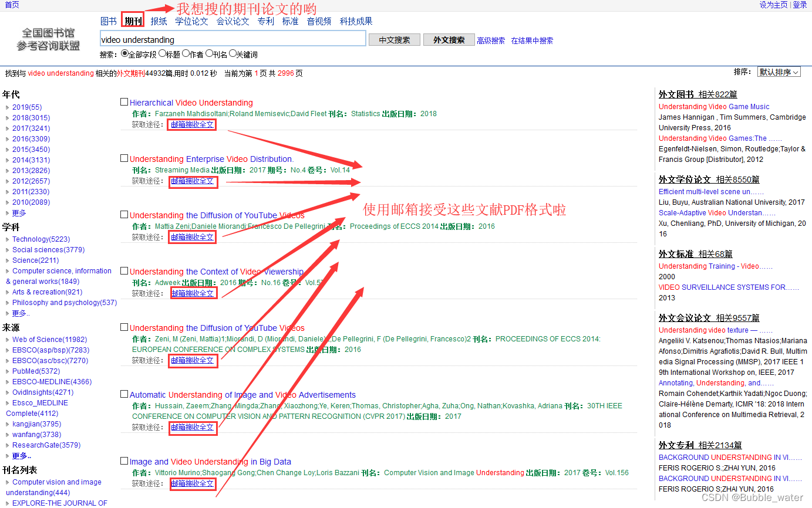Image resolution: width=812 pixels, height=508 pixels.
Task: Click 邮箱接收全文 for Understanding Enterprise Video Distribution
Action: click(x=192, y=181)
